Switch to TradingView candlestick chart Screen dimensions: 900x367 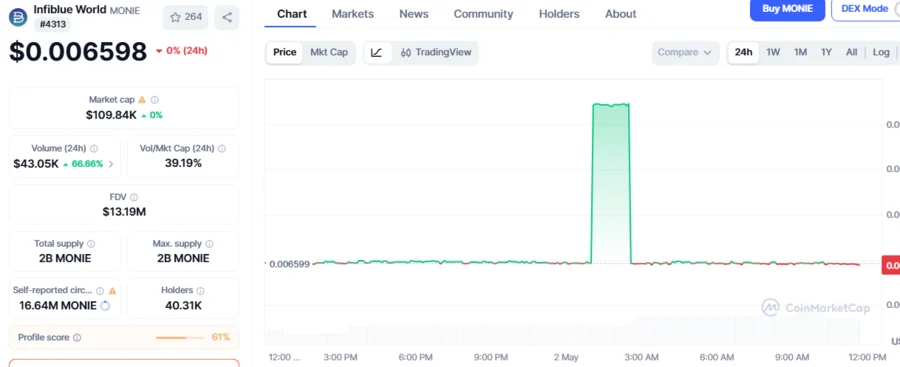(x=436, y=53)
